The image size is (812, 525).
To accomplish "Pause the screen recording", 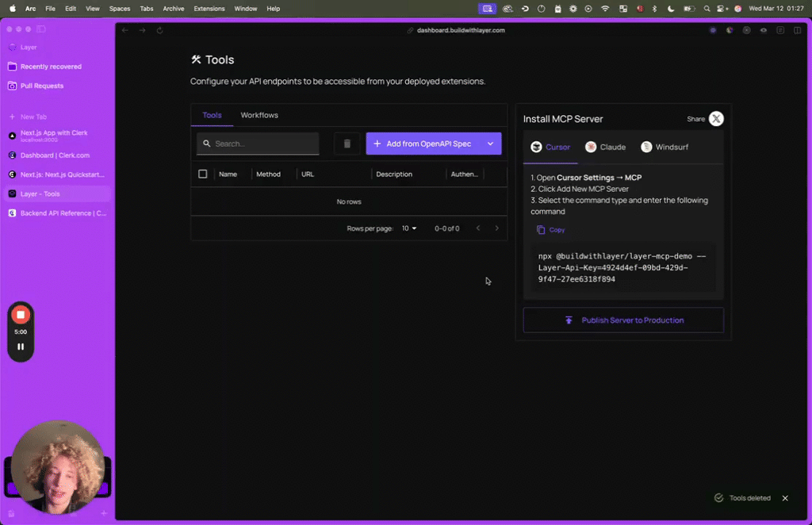I will coord(21,347).
